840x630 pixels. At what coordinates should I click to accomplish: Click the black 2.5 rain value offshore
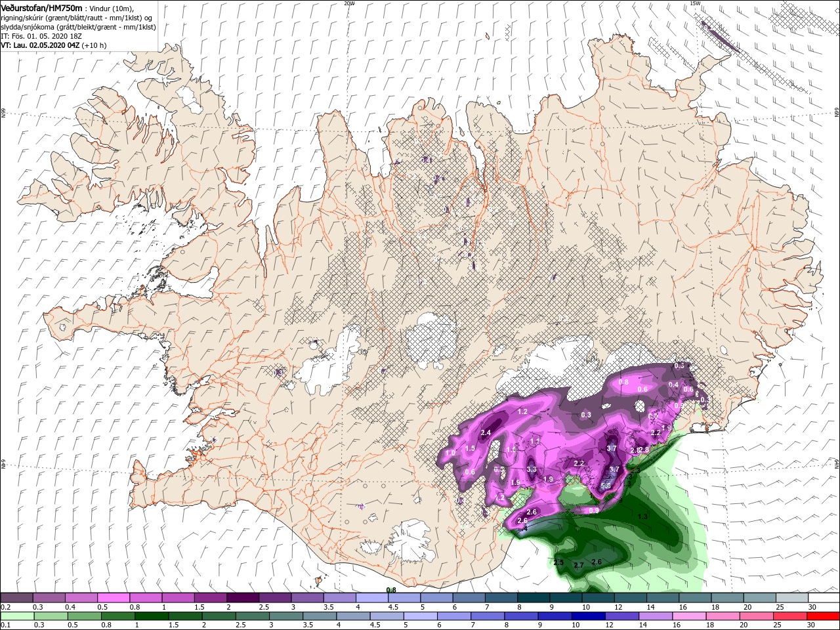pyautogui.click(x=558, y=563)
